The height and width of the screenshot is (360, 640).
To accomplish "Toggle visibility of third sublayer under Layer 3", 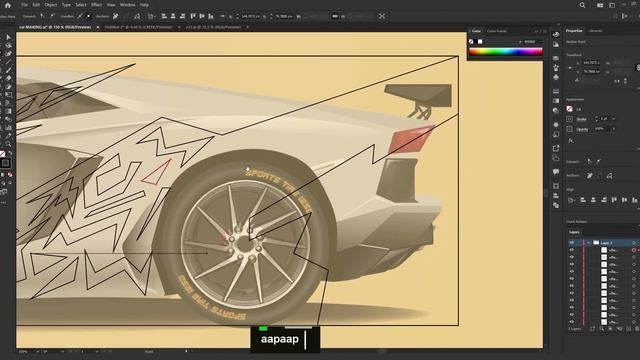I will click(x=571, y=264).
